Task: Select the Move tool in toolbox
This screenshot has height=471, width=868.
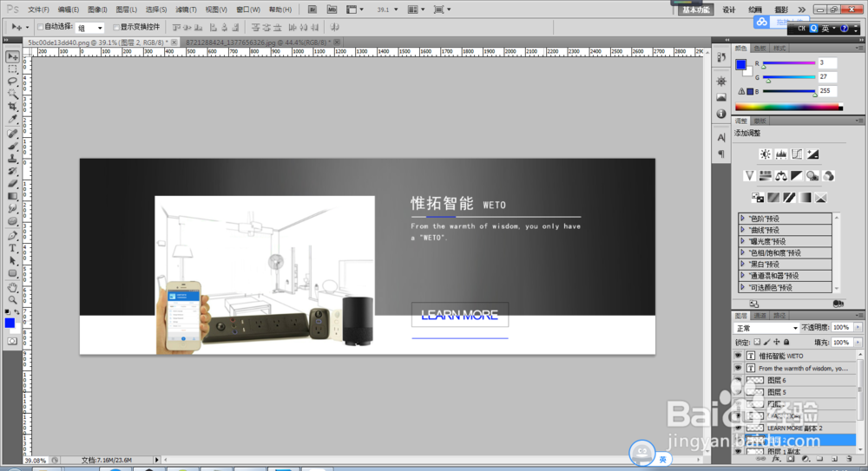Action: [12, 57]
